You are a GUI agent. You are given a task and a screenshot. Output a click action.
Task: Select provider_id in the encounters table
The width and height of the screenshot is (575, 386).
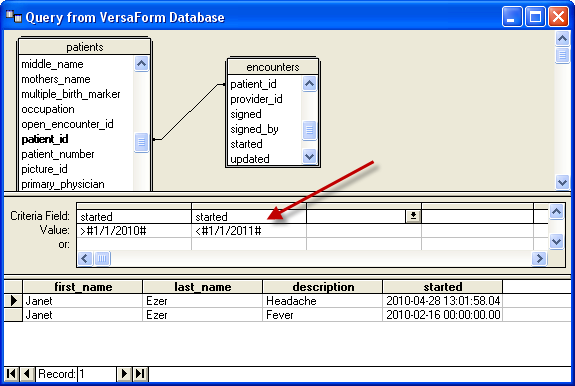(x=256, y=99)
